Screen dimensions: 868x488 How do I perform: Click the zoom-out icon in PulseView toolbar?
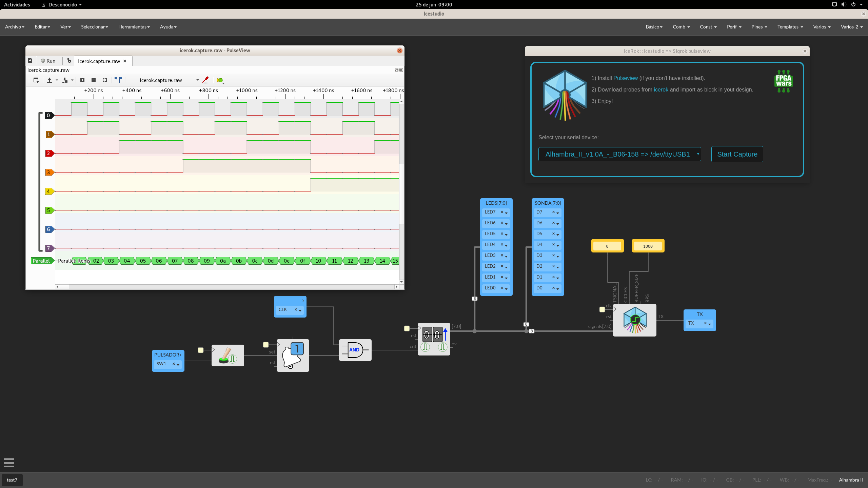point(94,80)
